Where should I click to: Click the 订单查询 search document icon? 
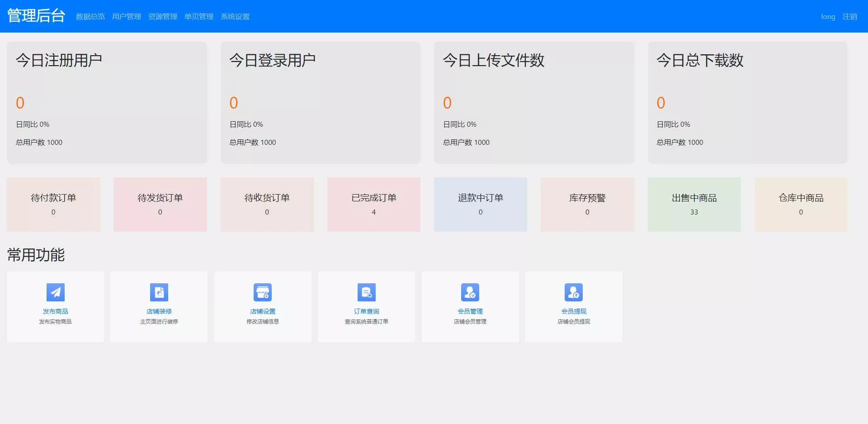(x=367, y=292)
